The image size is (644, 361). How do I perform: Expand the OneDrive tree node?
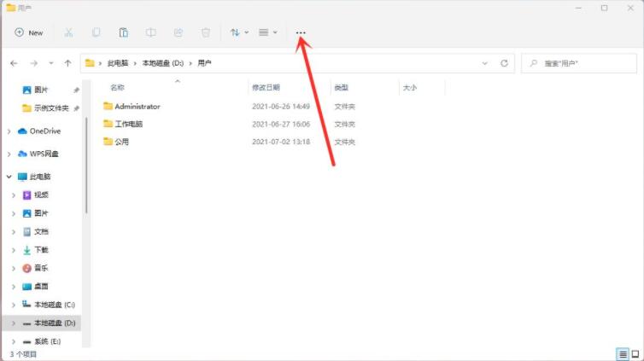coord(9,131)
